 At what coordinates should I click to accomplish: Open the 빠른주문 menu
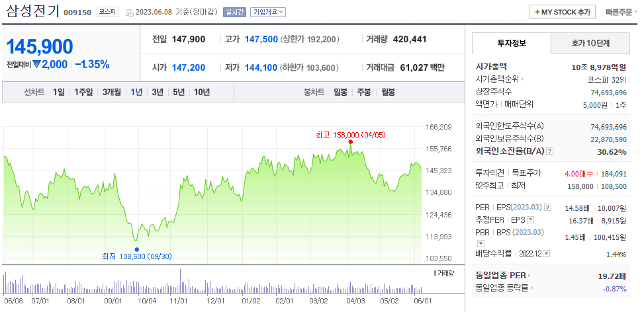[621, 13]
